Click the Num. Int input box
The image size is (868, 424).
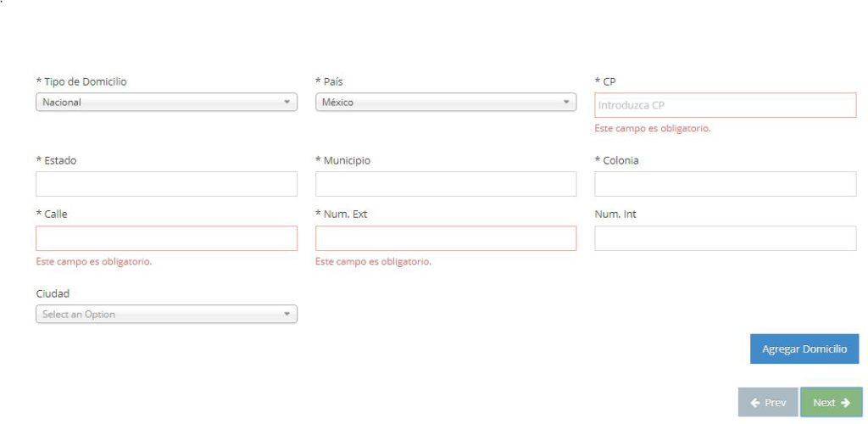(x=725, y=238)
